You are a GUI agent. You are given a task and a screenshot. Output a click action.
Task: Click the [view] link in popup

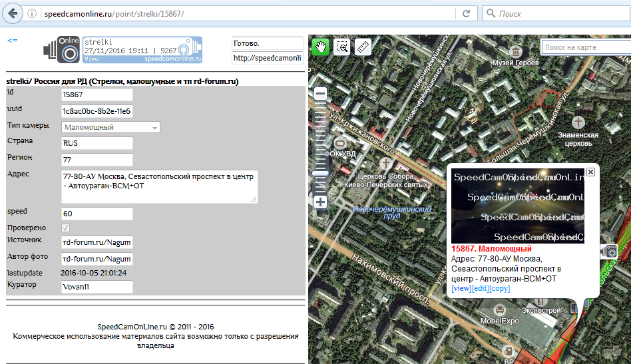pos(461,288)
